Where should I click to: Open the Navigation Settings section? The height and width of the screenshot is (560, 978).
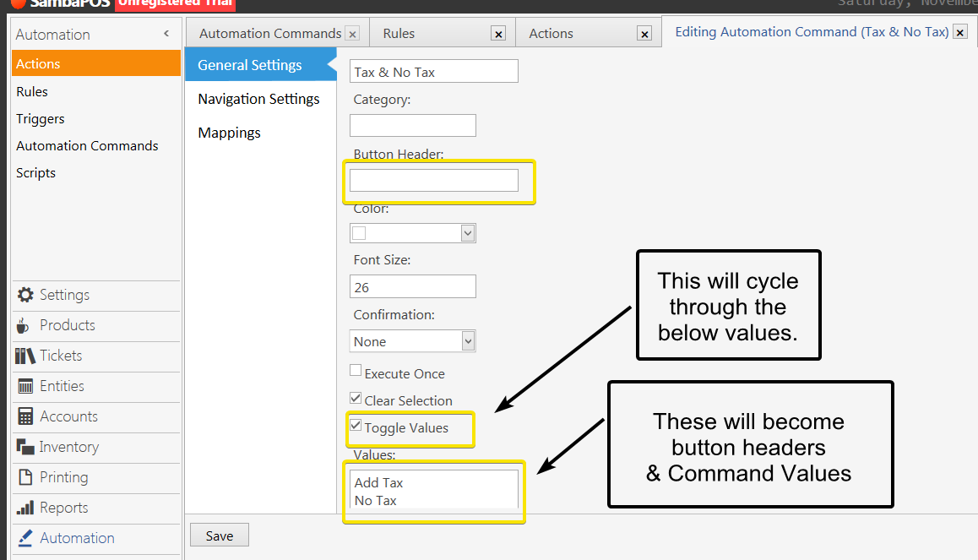tap(258, 99)
